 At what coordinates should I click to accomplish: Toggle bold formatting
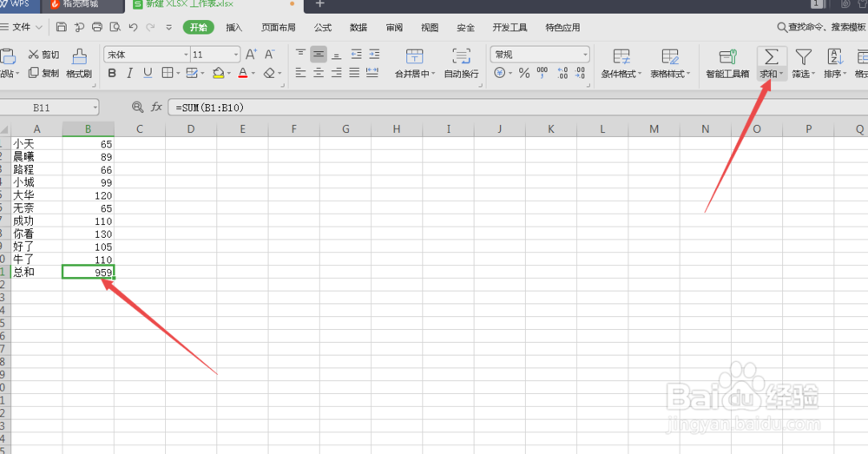click(x=112, y=73)
